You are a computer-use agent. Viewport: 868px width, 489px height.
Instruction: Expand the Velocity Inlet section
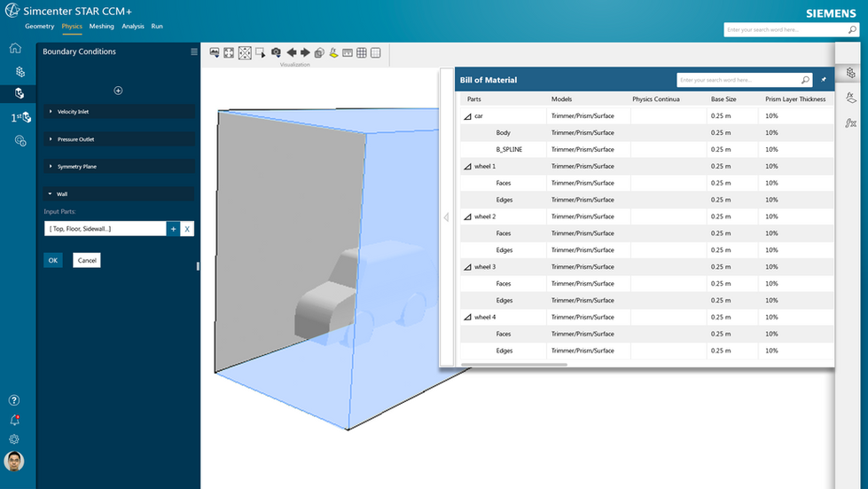coord(119,111)
